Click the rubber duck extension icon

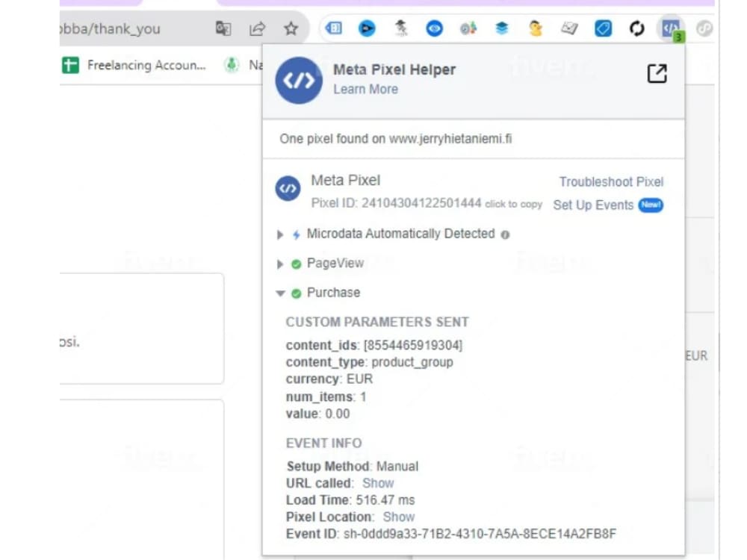(x=536, y=28)
